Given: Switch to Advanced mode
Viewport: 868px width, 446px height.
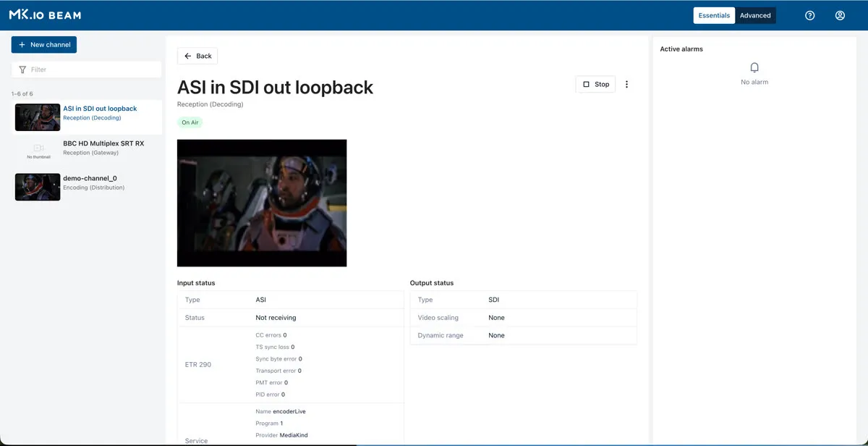Looking at the screenshot, I should pyautogui.click(x=755, y=15).
